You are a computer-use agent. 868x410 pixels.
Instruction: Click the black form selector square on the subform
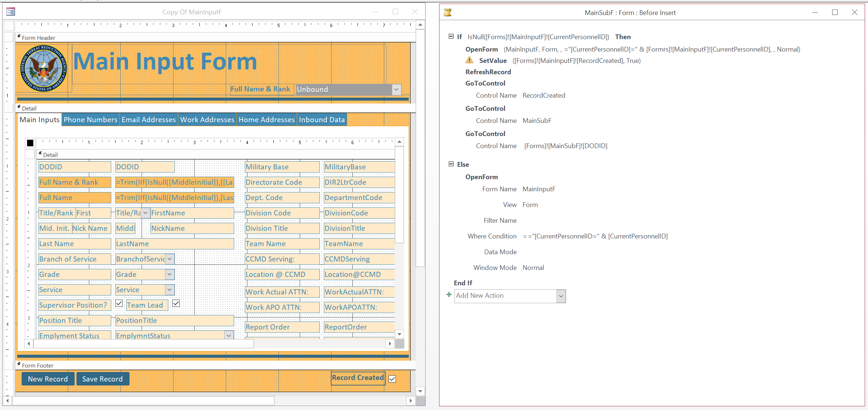coord(30,143)
